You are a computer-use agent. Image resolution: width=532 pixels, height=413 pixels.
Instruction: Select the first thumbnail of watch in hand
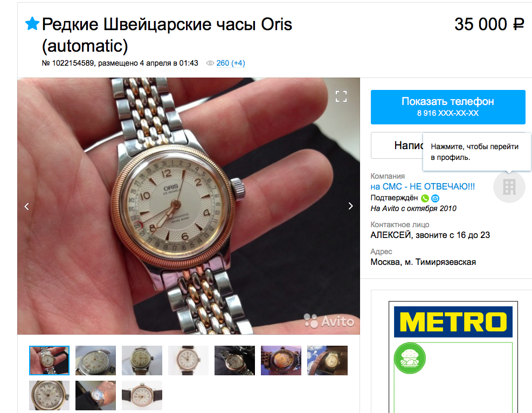(49, 360)
